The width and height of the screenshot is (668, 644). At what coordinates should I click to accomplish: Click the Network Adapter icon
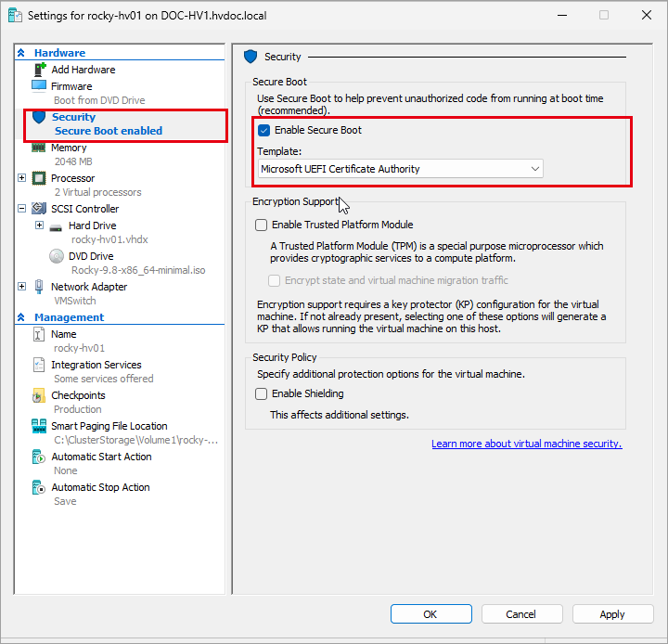click(x=39, y=287)
